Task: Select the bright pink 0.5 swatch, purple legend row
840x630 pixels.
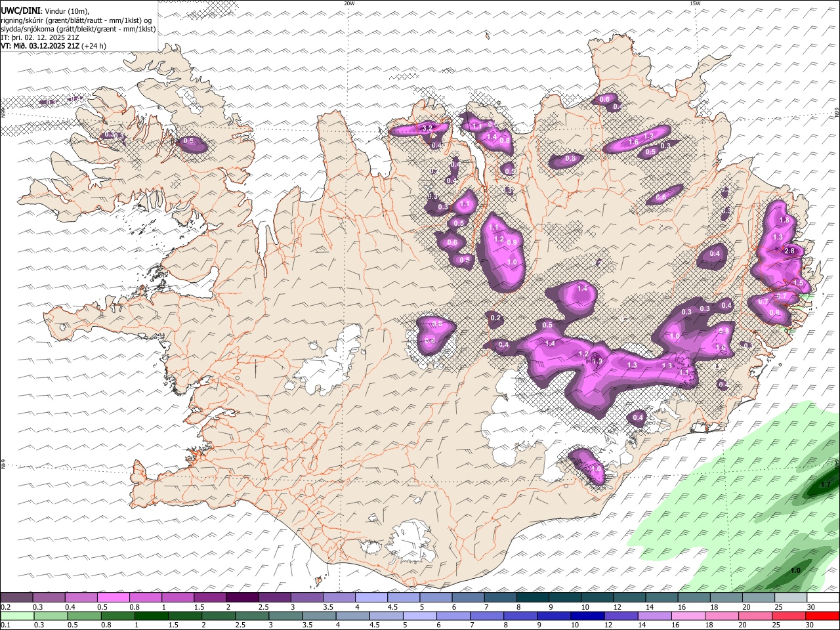Action: click(x=113, y=597)
